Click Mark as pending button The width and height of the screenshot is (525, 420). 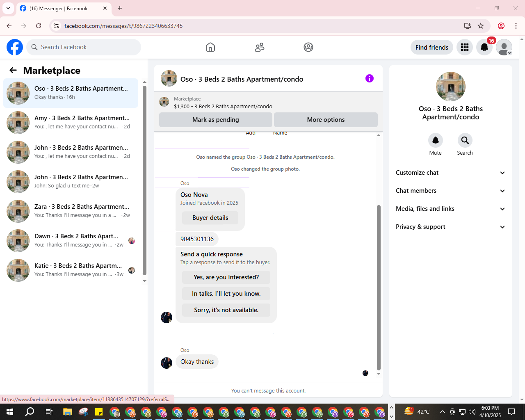point(216,120)
